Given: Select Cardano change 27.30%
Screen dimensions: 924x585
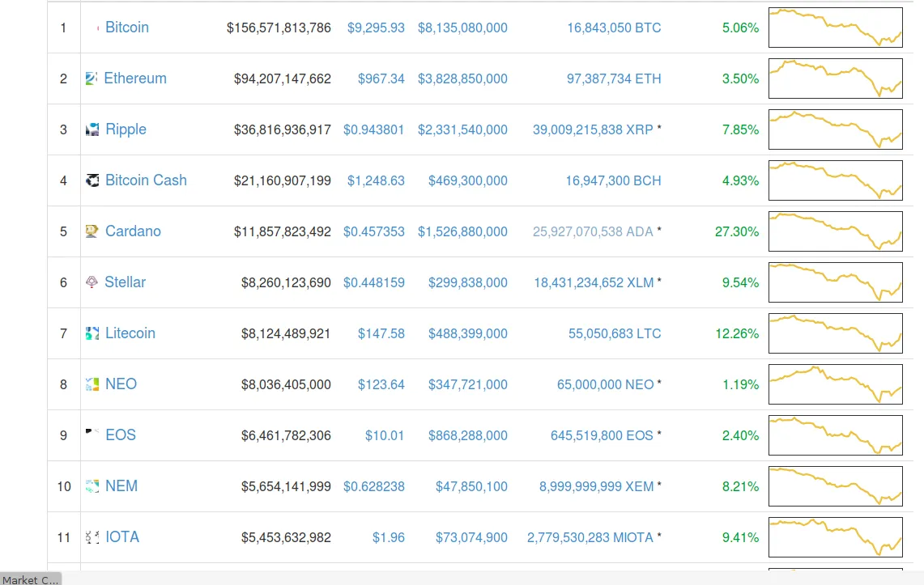Looking at the screenshot, I should coord(737,231).
